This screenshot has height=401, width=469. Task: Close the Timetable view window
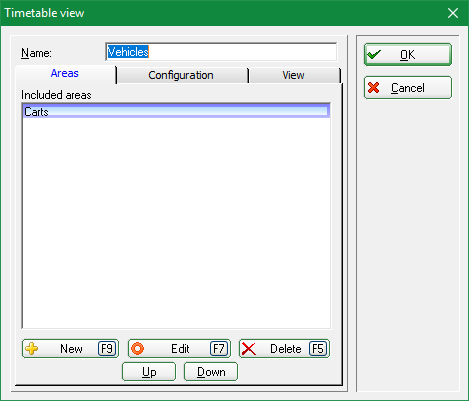453,13
